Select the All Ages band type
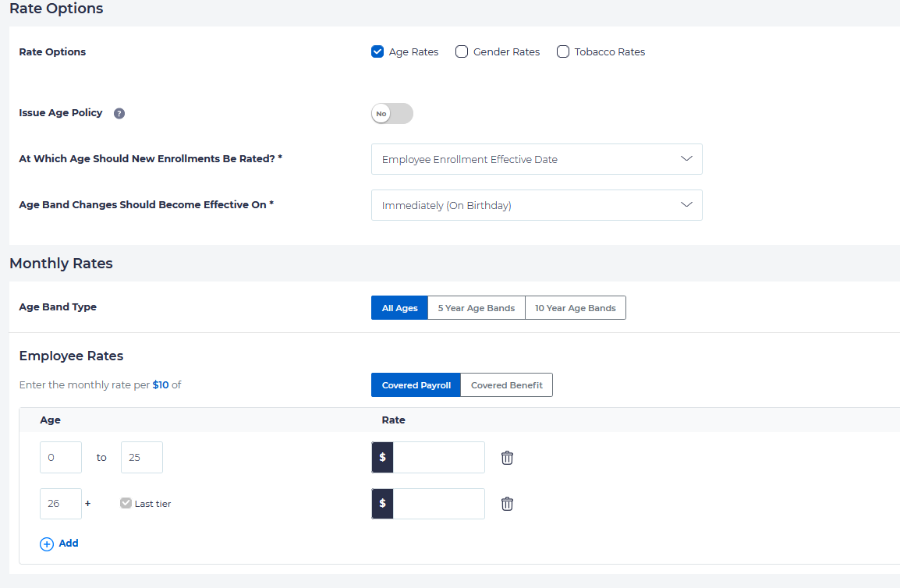 [x=399, y=308]
